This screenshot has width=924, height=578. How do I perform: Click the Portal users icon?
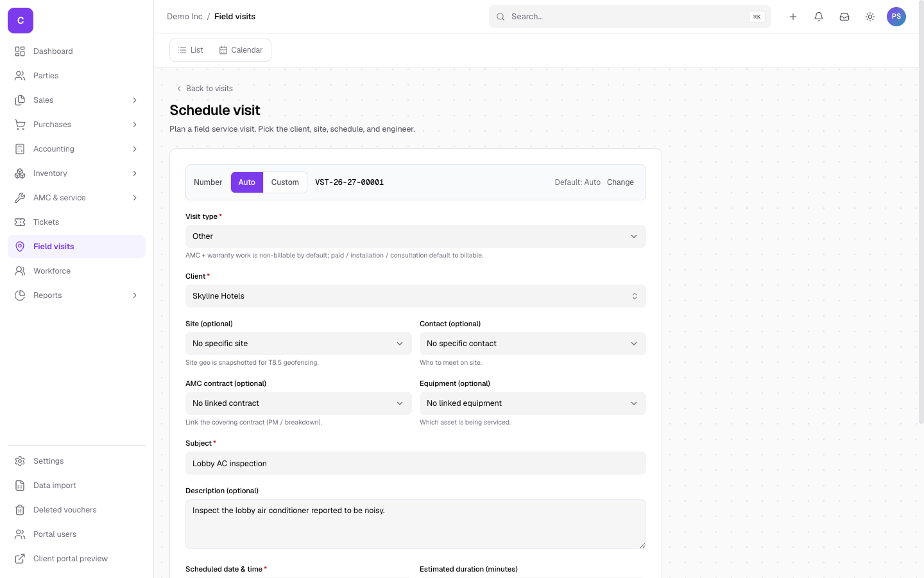point(20,534)
